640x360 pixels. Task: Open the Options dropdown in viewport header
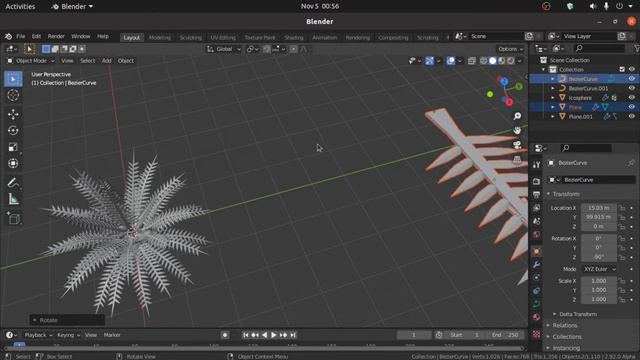point(510,49)
